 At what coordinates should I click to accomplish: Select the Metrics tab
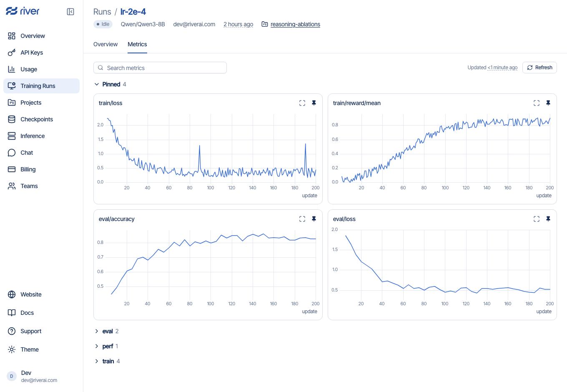point(137,44)
